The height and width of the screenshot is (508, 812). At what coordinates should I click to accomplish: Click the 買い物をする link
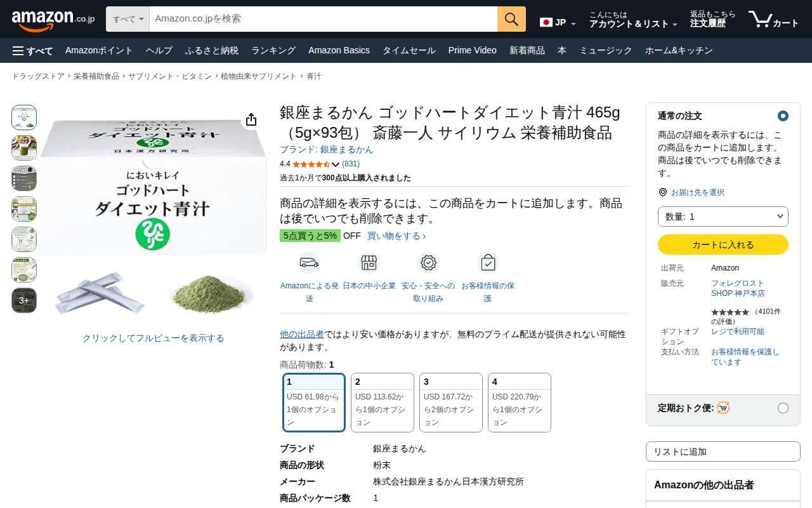point(396,236)
